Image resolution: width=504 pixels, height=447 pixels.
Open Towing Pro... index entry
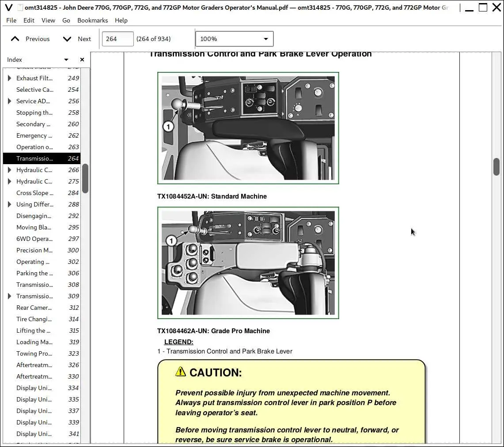click(x=42, y=353)
